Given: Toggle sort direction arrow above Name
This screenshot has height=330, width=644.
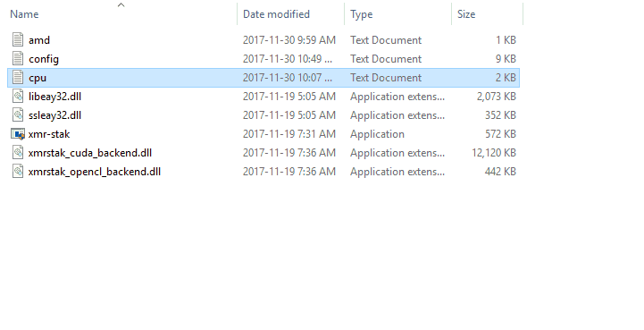Looking at the screenshot, I should coord(121,5).
